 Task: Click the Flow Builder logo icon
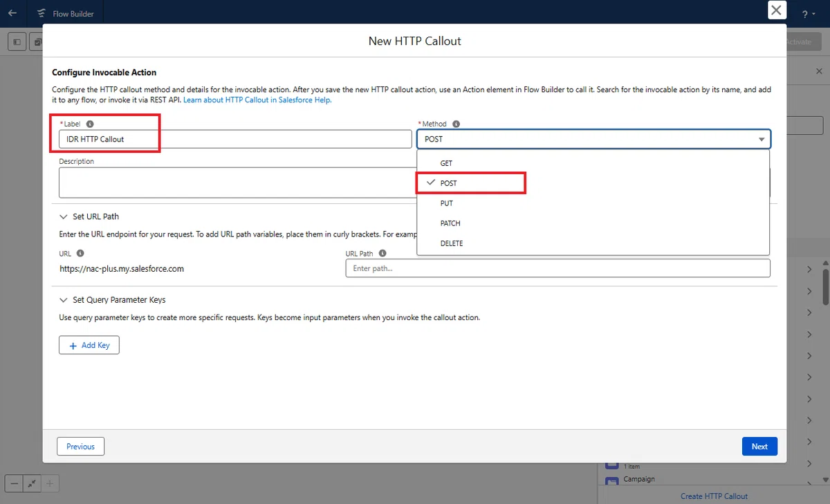[43, 13]
